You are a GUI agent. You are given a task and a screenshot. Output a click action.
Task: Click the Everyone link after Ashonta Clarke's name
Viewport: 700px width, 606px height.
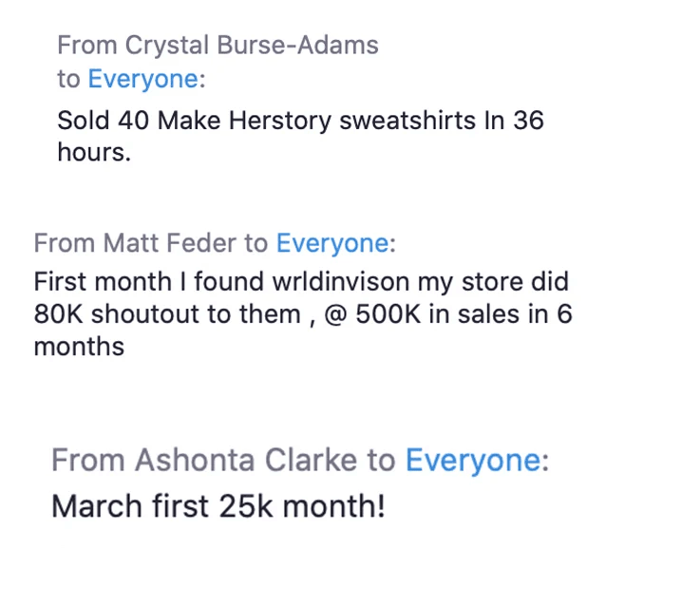coord(472,461)
